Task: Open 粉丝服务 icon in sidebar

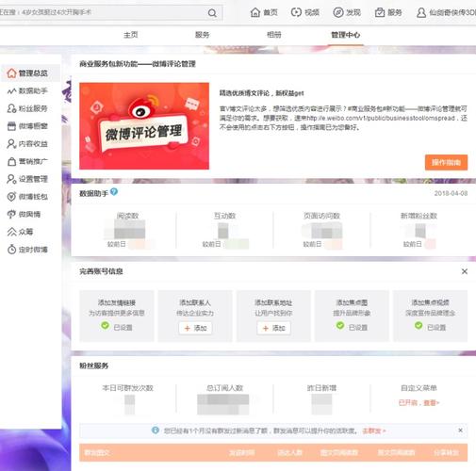Action: tap(11, 108)
